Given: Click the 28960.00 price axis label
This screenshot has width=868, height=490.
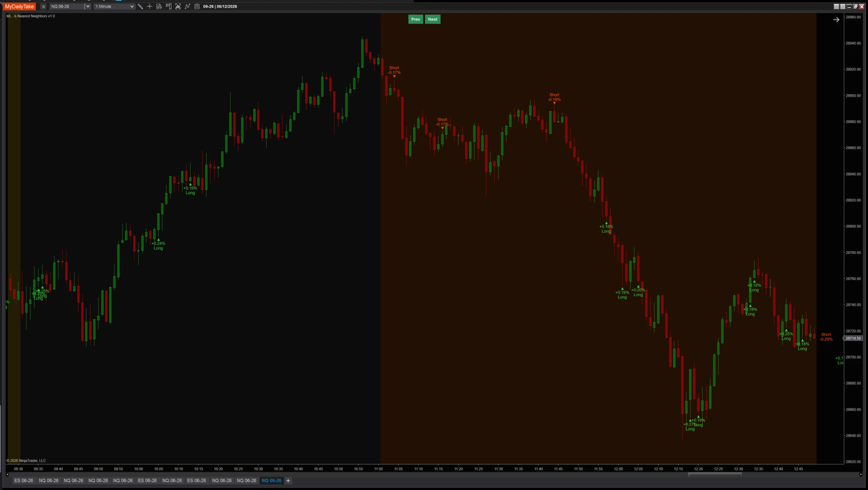Looking at the screenshot, I should 853,17.
